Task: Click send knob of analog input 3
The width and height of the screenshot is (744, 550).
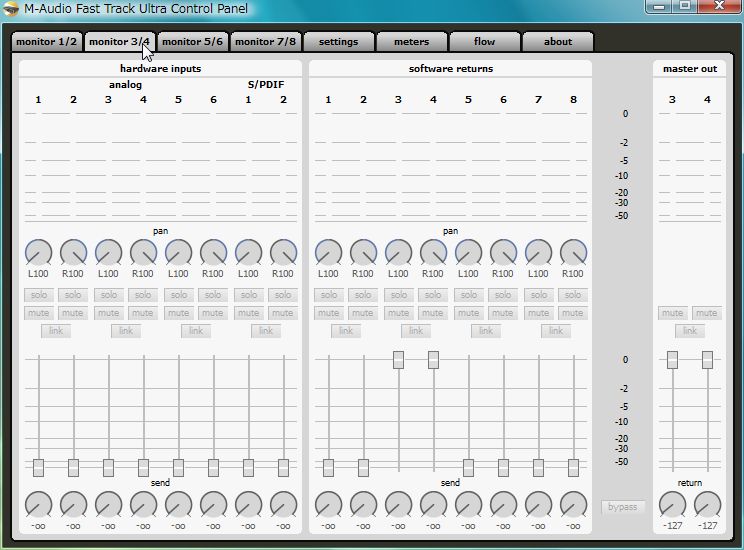Action: pyautogui.click(x=109, y=504)
